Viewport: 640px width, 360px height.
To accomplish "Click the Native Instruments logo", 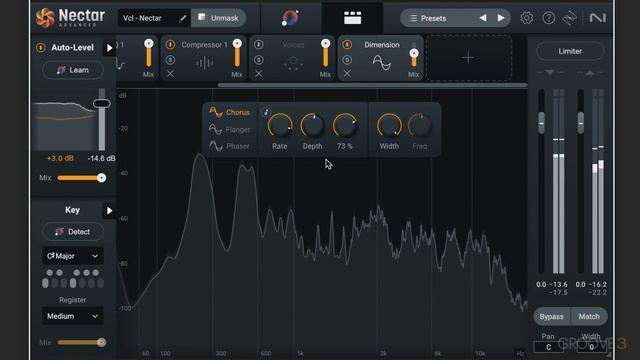I will point(597,18).
